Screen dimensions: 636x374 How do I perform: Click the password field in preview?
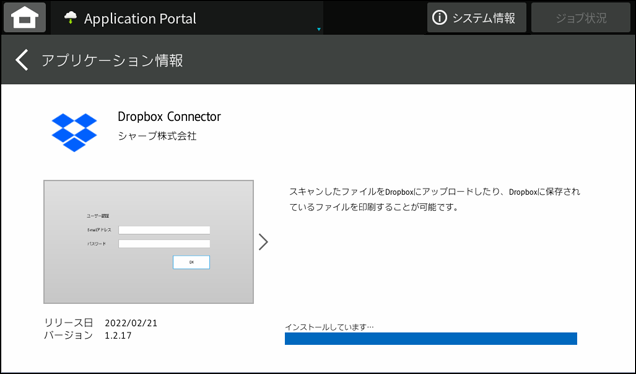[164, 244]
